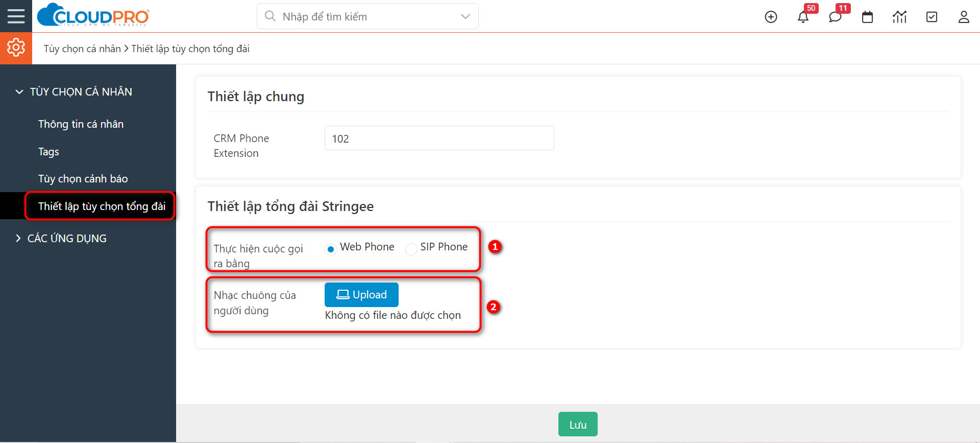The image size is (980, 443).
Task: Select the SIP Phone radio option
Action: pyautogui.click(x=411, y=249)
